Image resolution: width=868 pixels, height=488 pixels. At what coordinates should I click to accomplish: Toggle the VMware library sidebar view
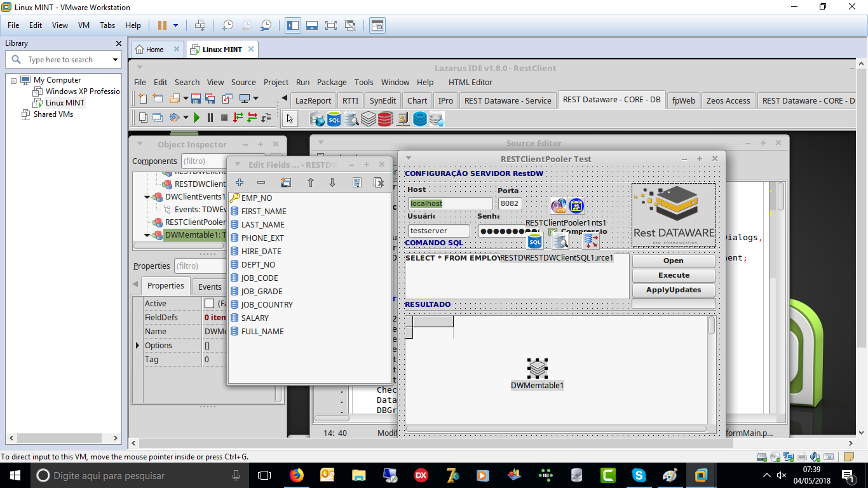[x=293, y=25]
